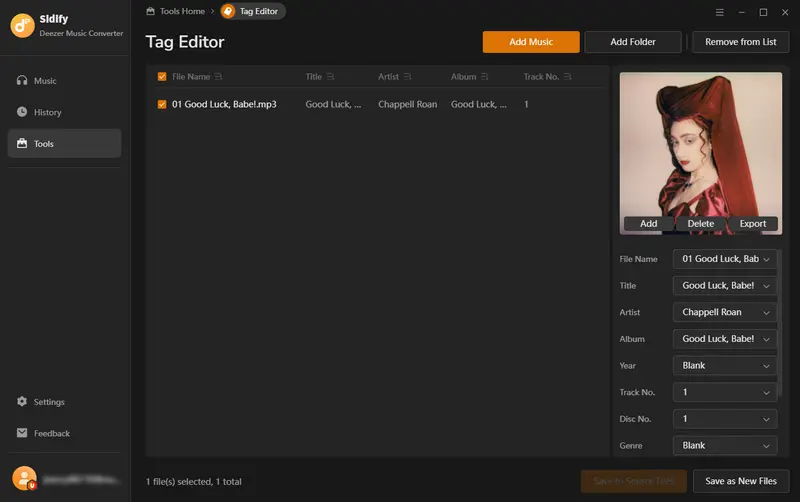Click the Tools toolbox icon in sidebar
The image size is (800, 502).
[22, 143]
